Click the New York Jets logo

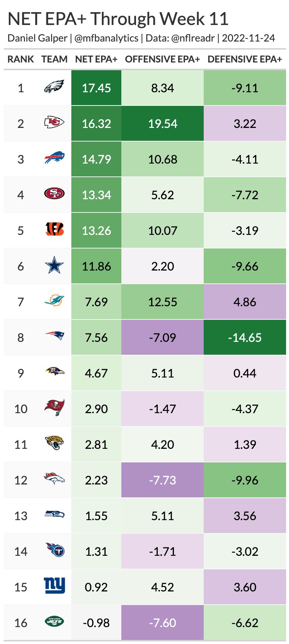54,622
